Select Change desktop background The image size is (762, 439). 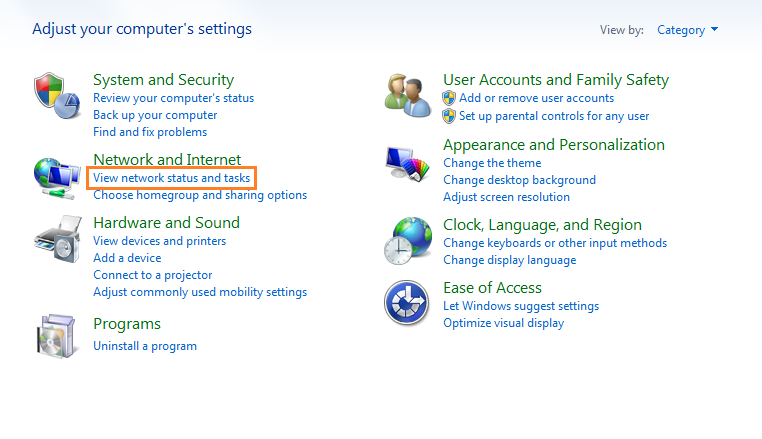[519, 180]
